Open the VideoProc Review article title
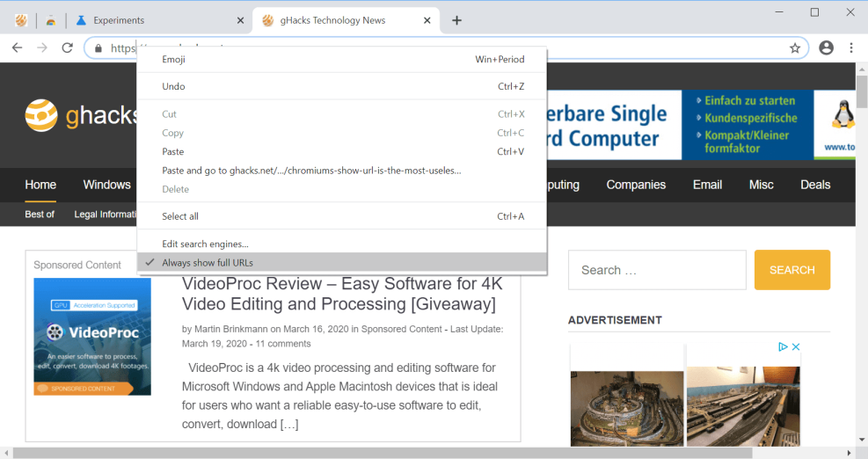Viewport: 868px width, 459px height. coord(342,294)
